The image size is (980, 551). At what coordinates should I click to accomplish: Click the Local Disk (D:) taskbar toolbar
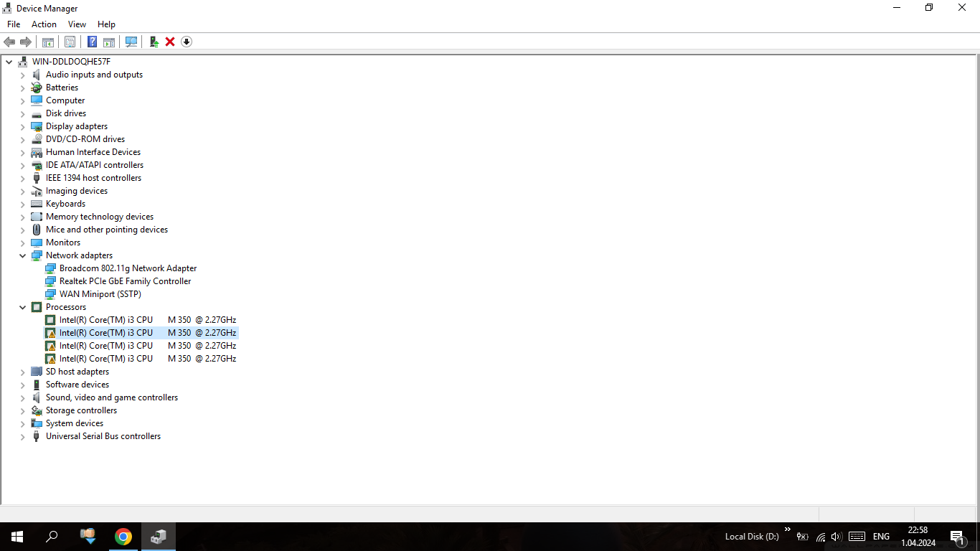pyautogui.click(x=752, y=537)
